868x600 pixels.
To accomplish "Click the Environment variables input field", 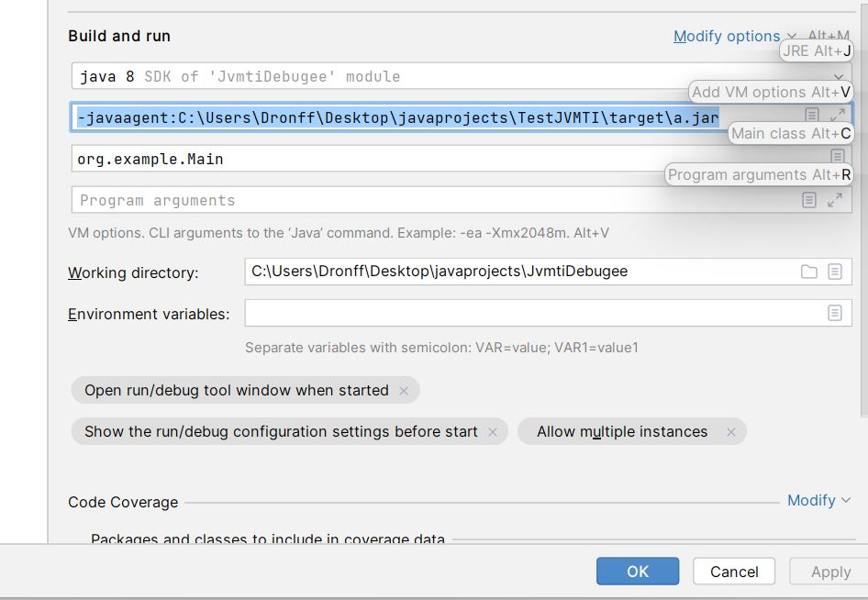I will 532,313.
